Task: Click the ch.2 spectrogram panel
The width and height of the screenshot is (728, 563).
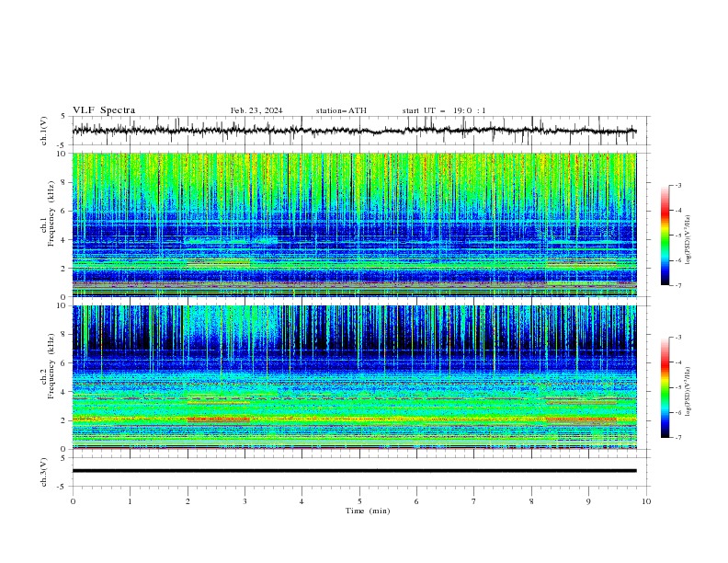Action: pyautogui.click(x=354, y=377)
